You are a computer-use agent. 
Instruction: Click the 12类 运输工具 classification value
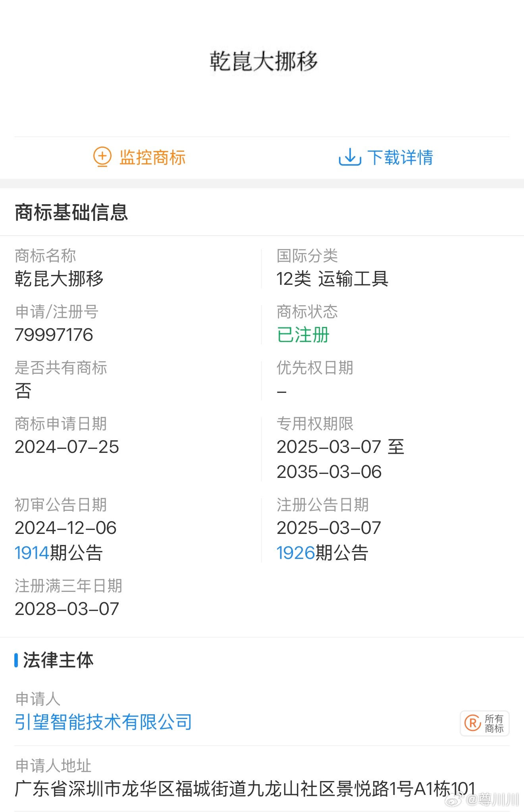pos(332,278)
